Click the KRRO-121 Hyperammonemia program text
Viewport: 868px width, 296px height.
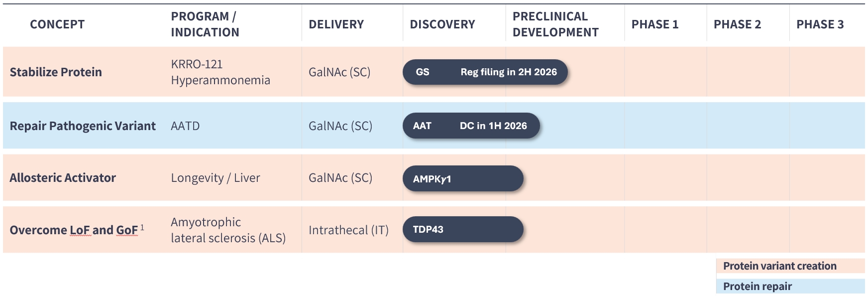coord(220,72)
